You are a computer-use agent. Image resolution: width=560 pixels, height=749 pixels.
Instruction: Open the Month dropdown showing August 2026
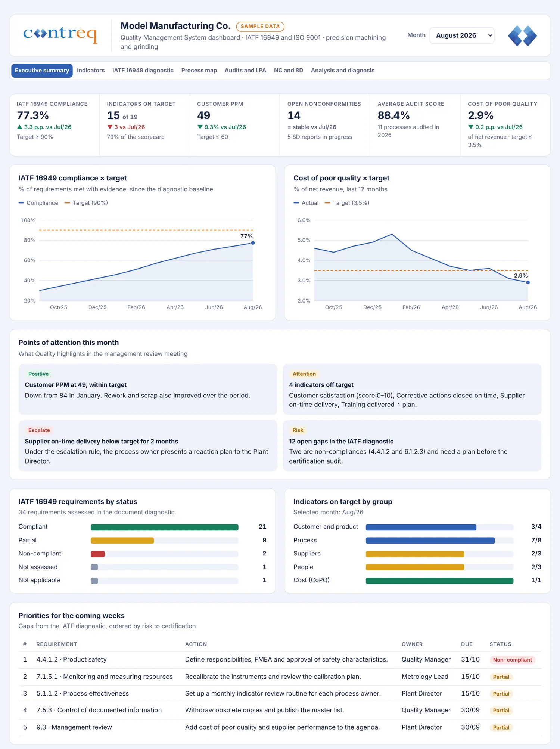pos(462,35)
